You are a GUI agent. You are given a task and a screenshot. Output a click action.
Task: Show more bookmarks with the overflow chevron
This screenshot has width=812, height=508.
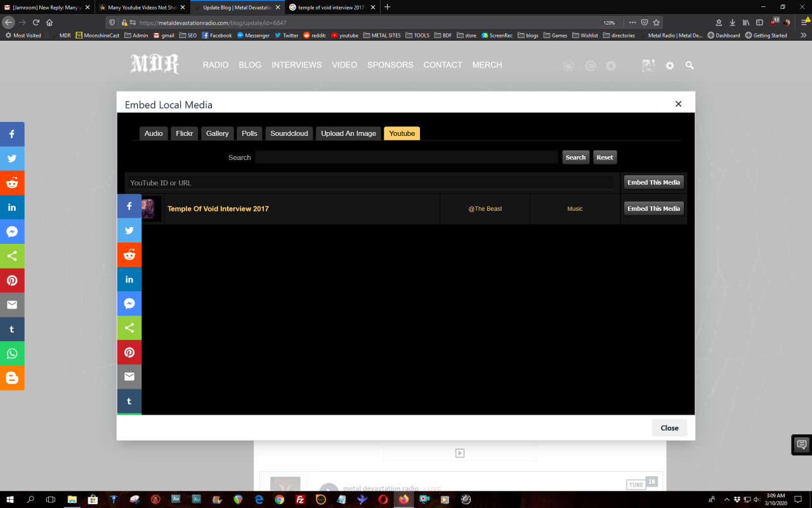click(x=804, y=36)
